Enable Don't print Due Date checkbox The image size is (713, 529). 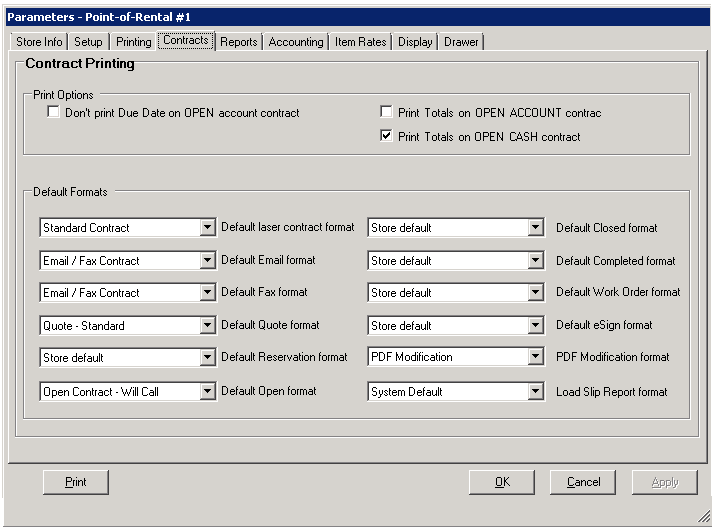(x=54, y=113)
